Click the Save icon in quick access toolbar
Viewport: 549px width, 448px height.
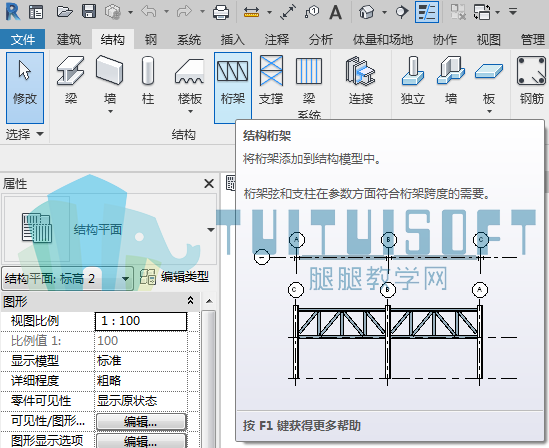89,12
